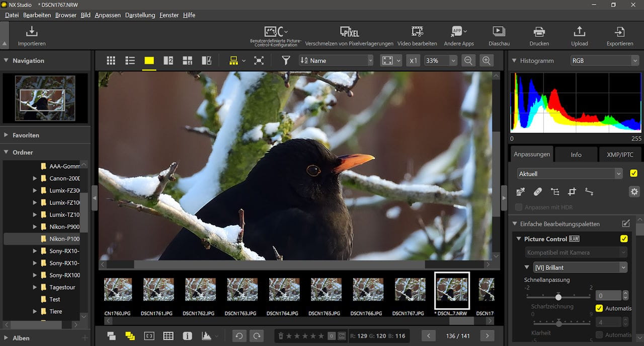
Task: Go to the next image
Action: click(x=487, y=336)
